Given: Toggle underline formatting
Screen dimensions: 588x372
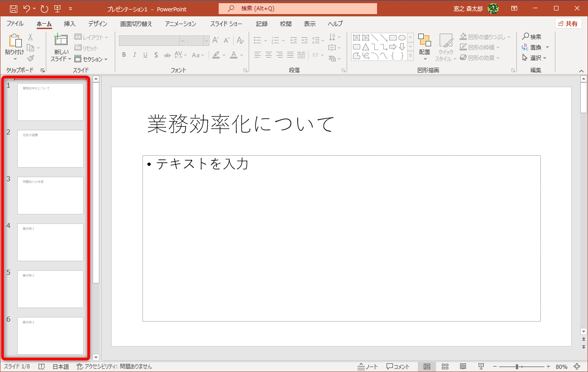Looking at the screenshot, I should coord(145,55).
